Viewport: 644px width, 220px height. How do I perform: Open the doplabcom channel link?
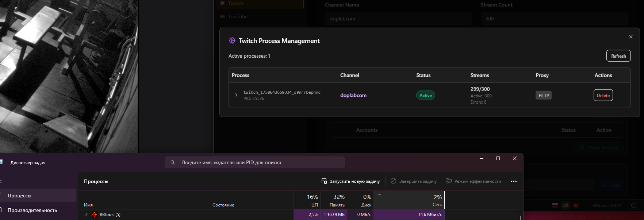pyautogui.click(x=353, y=95)
